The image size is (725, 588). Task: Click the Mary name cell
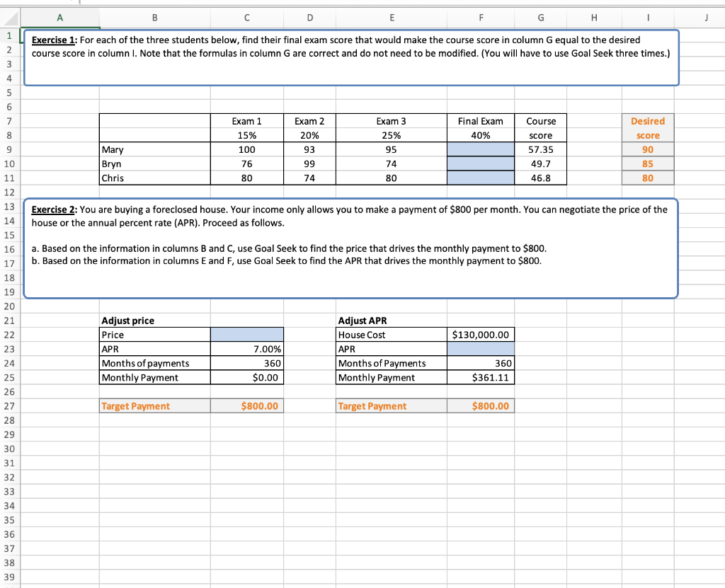pyautogui.click(x=154, y=149)
